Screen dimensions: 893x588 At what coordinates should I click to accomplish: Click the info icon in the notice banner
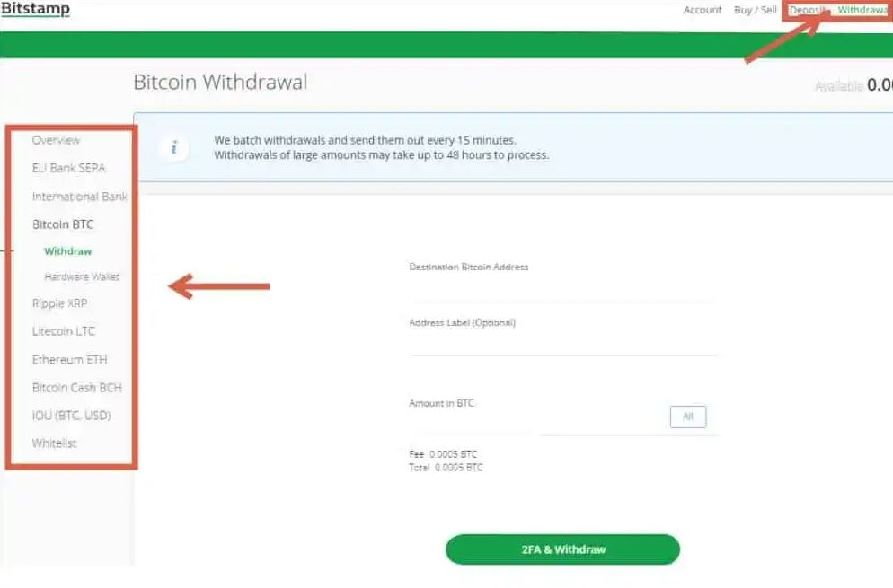(x=173, y=148)
